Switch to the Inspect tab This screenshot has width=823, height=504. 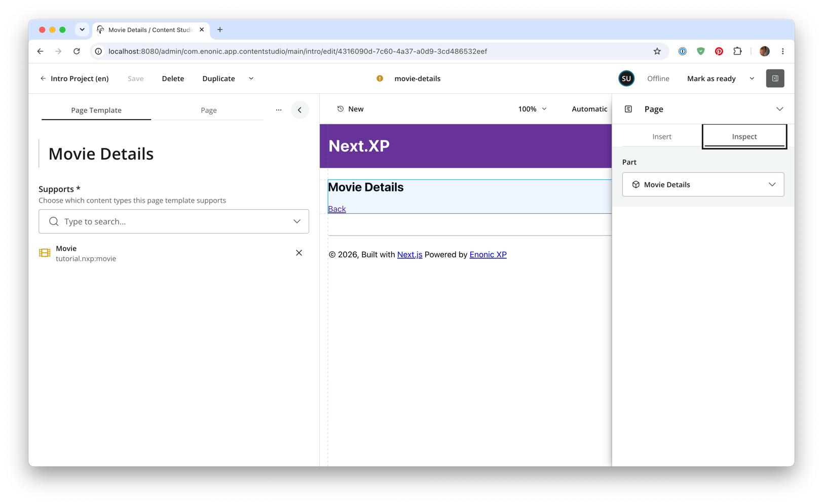tap(744, 136)
